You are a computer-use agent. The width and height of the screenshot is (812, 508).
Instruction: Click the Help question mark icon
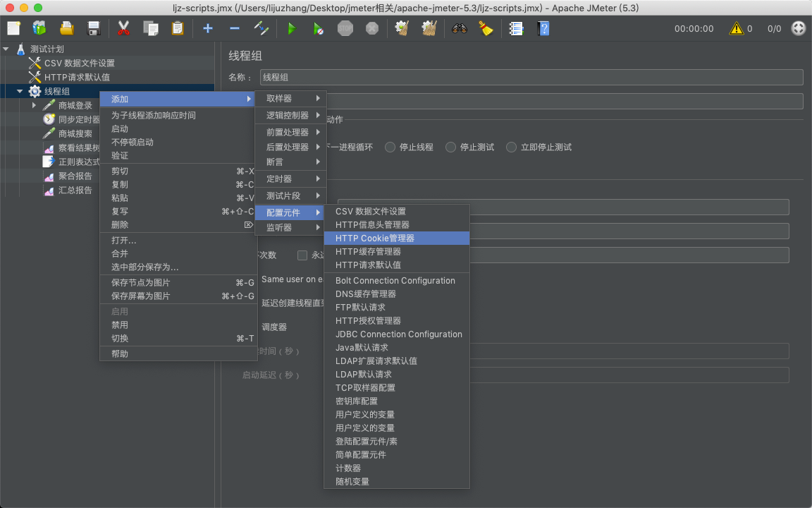click(x=543, y=28)
